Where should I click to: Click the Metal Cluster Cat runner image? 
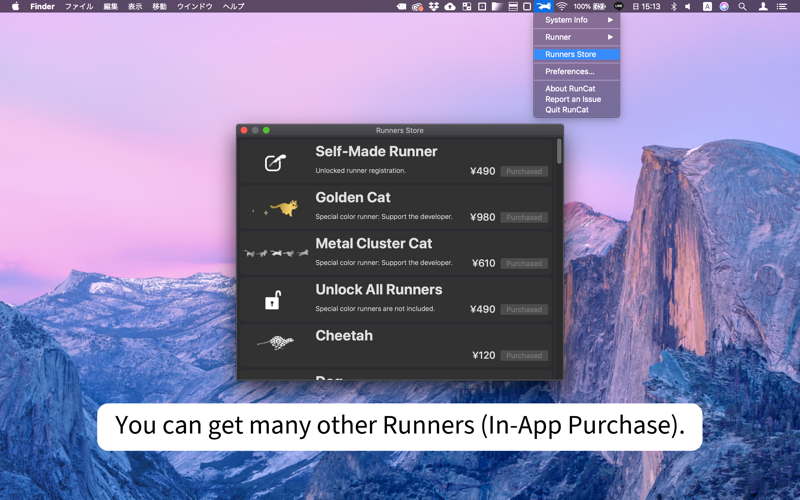click(x=276, y=253)
